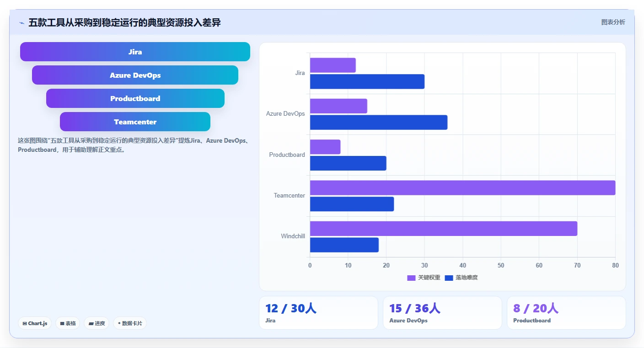Click the Teamcenter y-axis label

click(290, 196)
